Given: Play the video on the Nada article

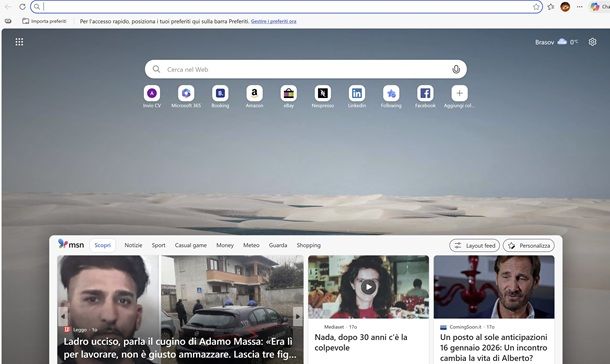Looking at the screenshot, I should tap(368, 287).
